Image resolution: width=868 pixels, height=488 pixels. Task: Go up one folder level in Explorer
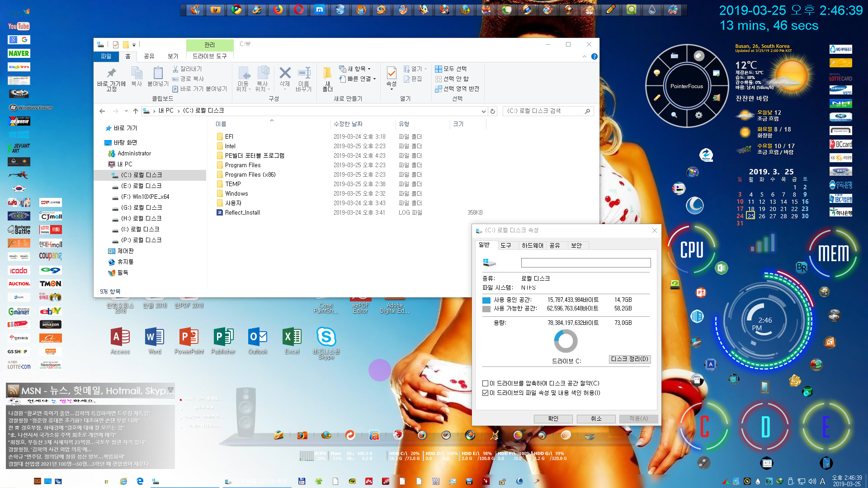136,111
